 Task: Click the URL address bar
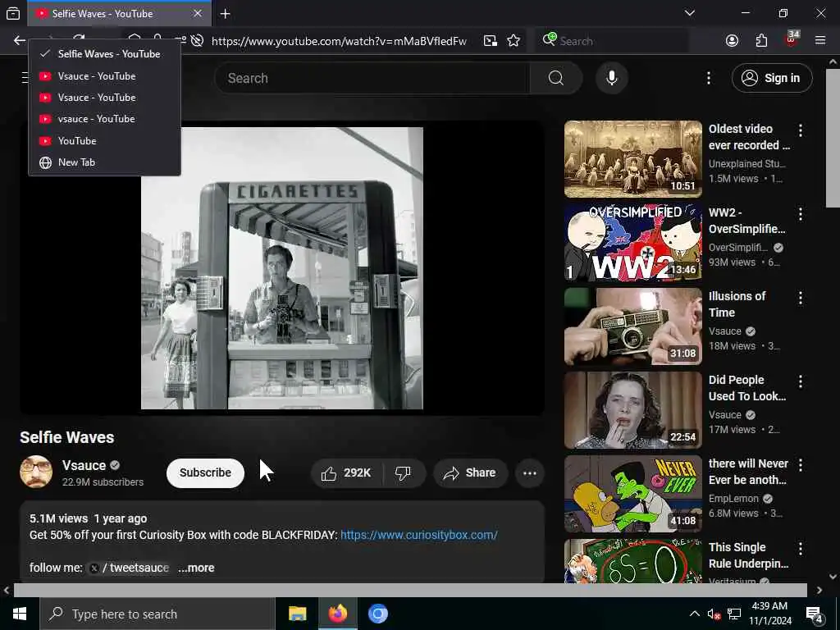click(339, 41)
